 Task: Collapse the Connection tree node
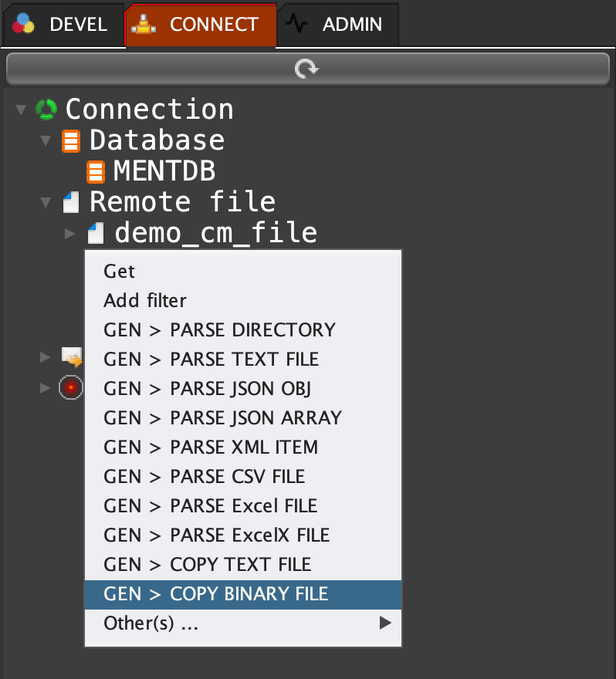click(x=21, y=110)
